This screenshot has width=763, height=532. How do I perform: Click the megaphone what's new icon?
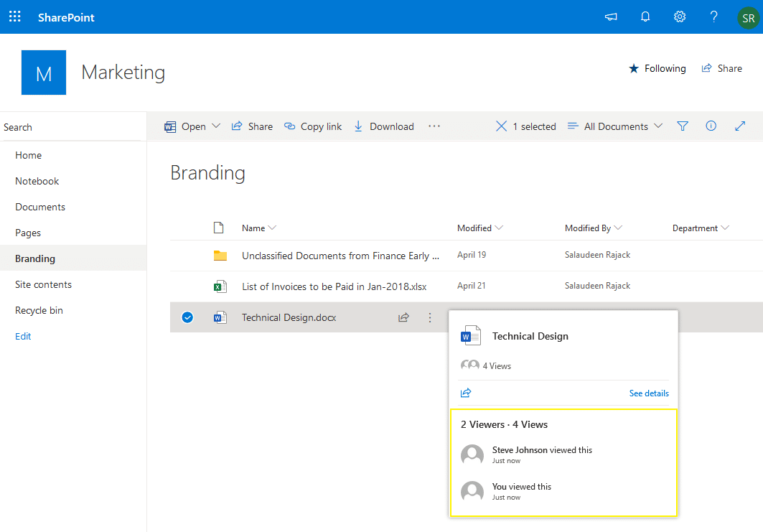611,17
